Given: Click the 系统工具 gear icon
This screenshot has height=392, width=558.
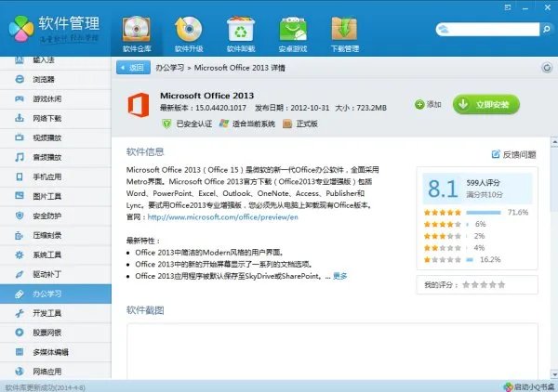Looking at the screenshot, I should point(20,255).
